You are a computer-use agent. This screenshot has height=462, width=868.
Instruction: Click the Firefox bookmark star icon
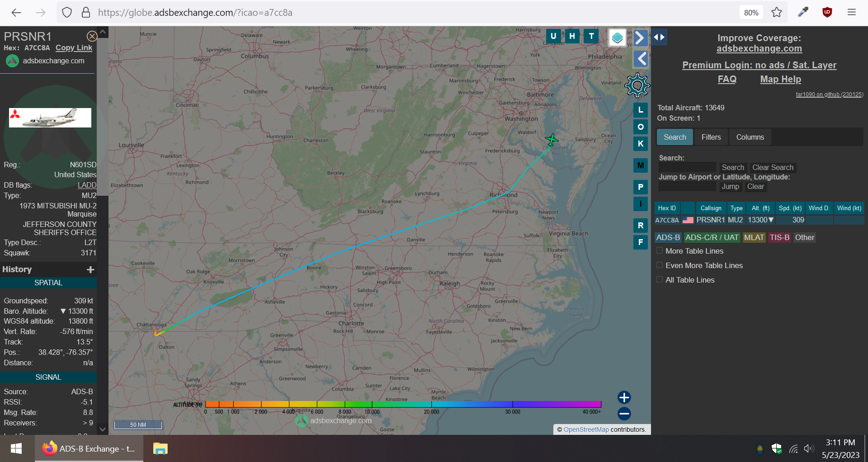click(777, 13)
